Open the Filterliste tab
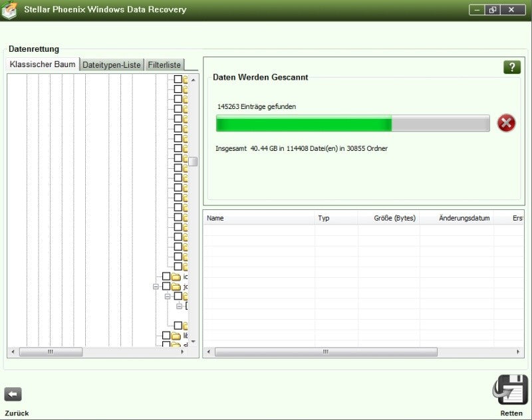 coord(164,64)
